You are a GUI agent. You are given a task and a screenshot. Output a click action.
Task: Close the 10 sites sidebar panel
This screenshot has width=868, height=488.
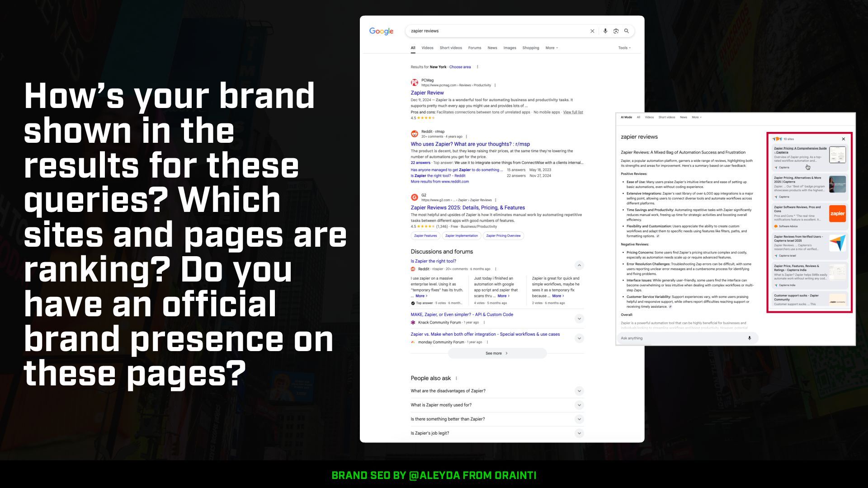click(843, 139)
